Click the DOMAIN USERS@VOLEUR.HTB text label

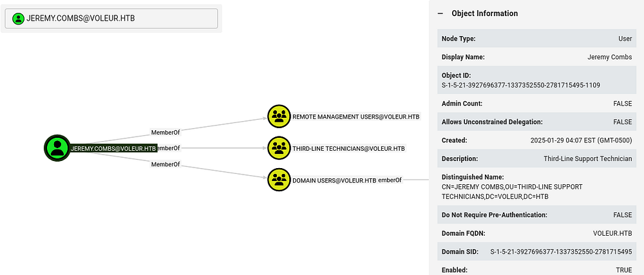334,180
